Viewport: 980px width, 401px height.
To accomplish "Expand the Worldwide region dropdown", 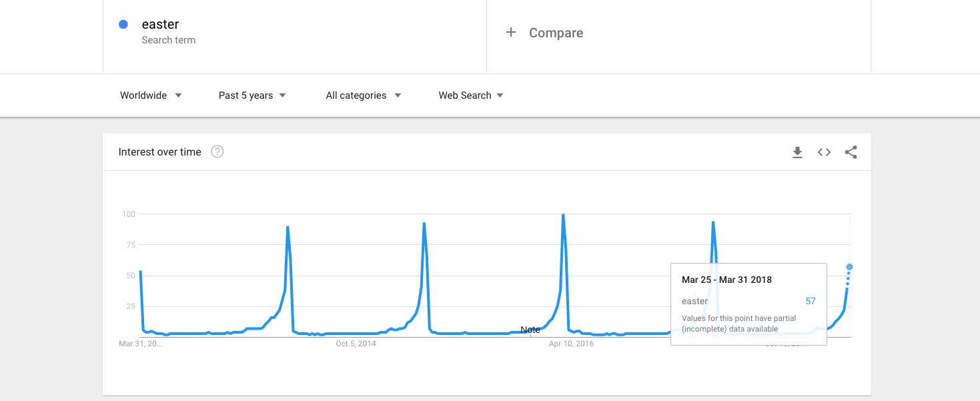I will [151, 95].
